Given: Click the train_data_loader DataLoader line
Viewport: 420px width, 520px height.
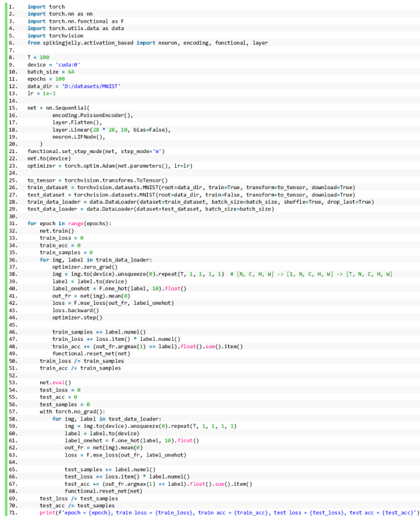Looking at the screenshot, I should 201,202.
